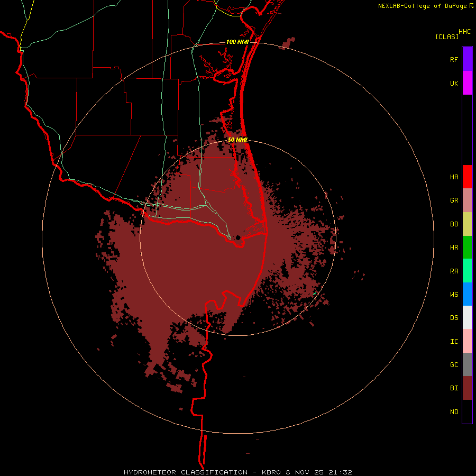Click the RF legend label
Screen dimensions: 476x476
coord(454,60)
